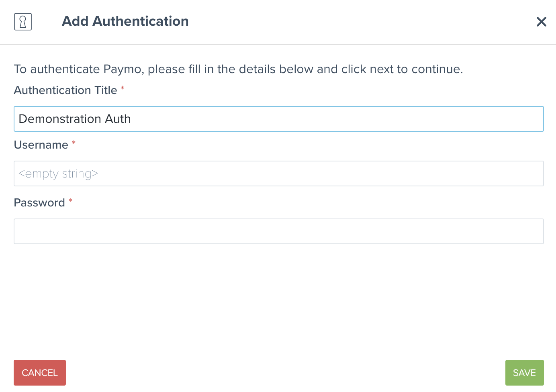Click on the Demonstration Auth text
The width and height of the screenshot is (556, 392).
[x=75, y=119]
